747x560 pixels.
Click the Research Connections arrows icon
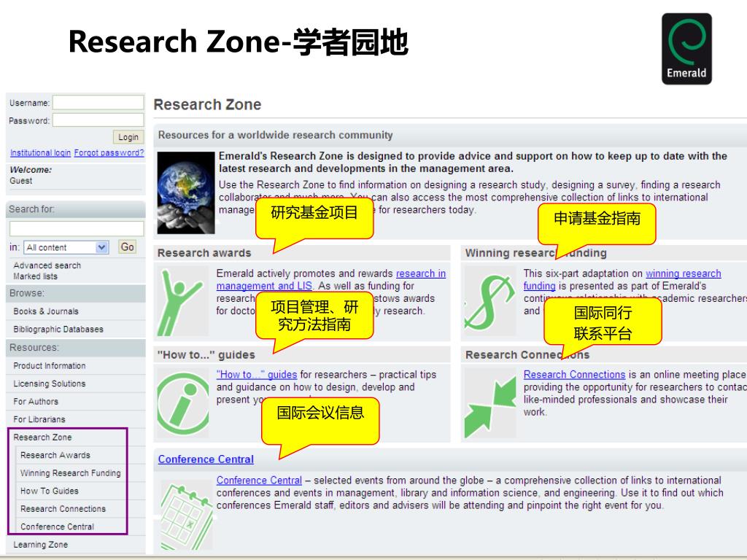(x=489, y=402)
